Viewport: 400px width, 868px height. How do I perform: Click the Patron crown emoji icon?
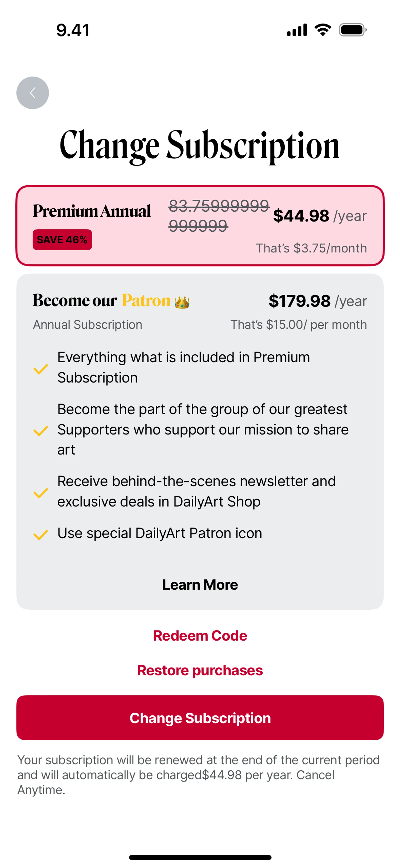click(x=182, y=302)
